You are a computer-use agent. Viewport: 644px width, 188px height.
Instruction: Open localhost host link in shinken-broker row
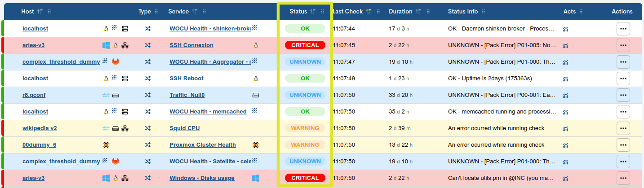35,28
